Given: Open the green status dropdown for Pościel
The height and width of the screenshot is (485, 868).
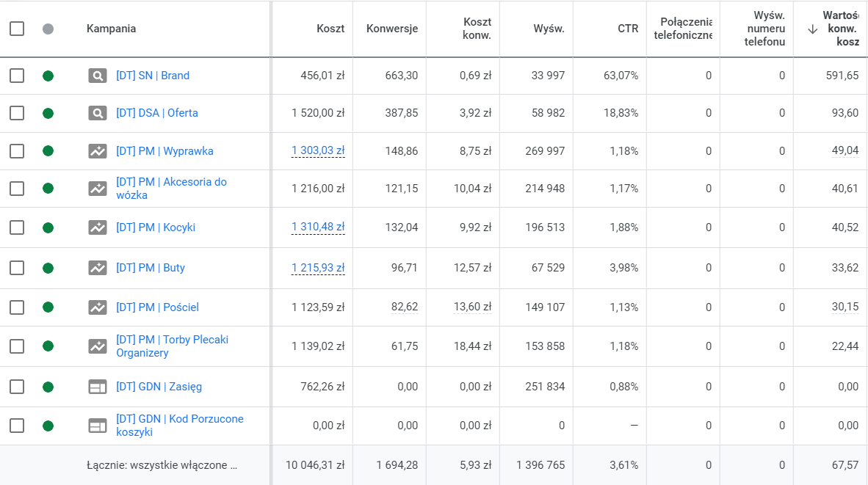Looking at the screenshot, I should pyautogui.click(x=48, y=307).
